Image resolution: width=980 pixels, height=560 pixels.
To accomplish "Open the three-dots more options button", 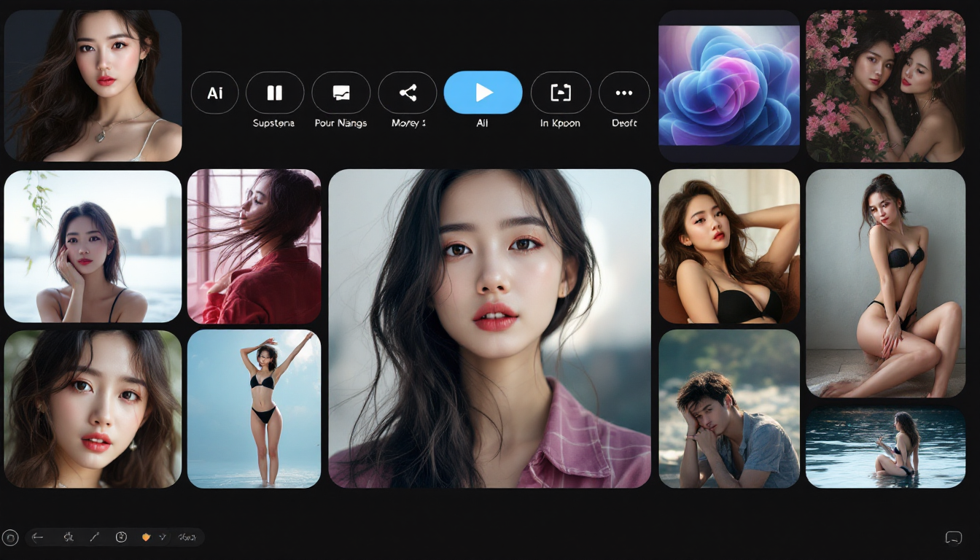I will 623,93.
